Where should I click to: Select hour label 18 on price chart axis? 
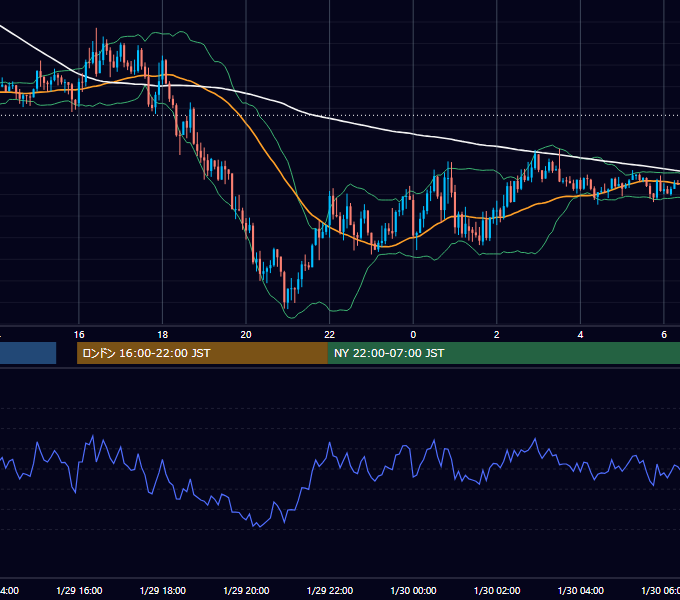click(x=163, y=335)
